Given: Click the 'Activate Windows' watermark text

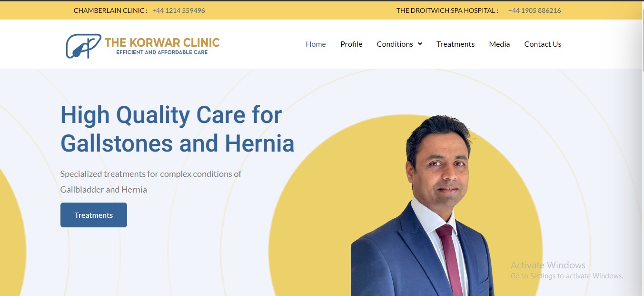Looking at the screenshot, I should pos(548,265).
